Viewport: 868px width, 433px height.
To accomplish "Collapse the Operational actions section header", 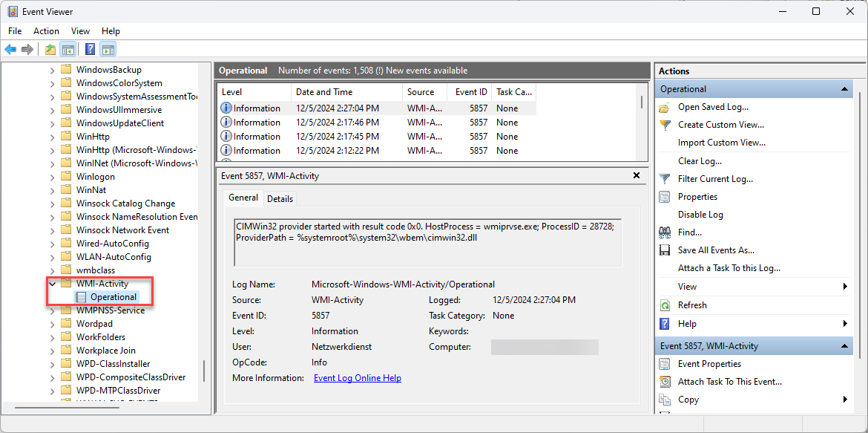I will (844, 88).
